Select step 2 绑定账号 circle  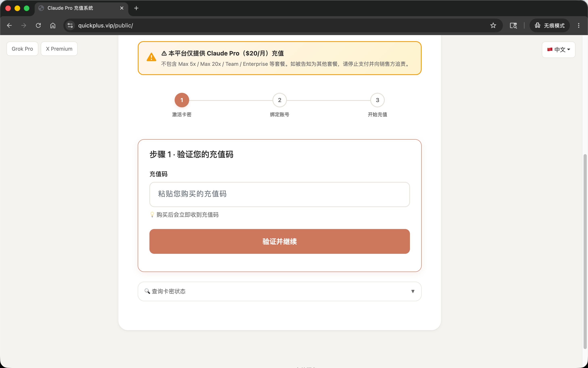[279, 100]
